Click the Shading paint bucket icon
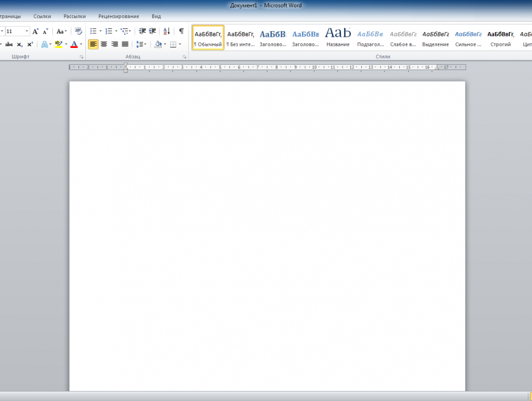Viewport: 532px width, 401px height. (158, 44)
